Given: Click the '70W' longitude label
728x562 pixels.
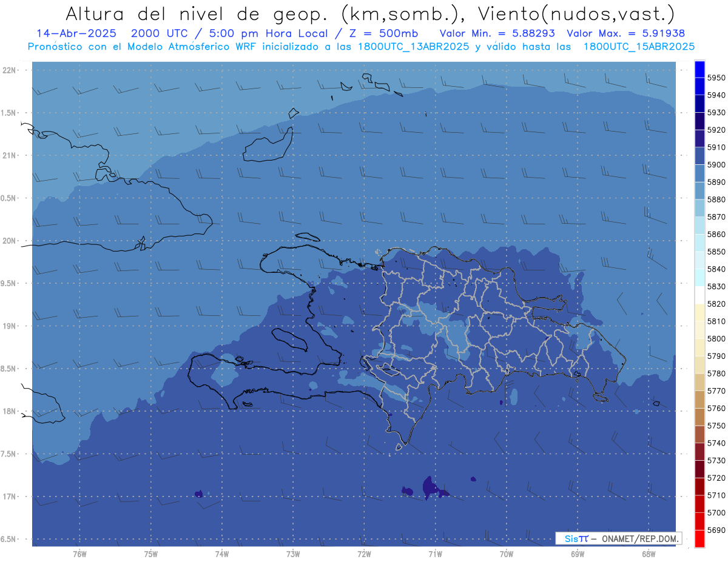Looking at the screenshot, I should [x=507, y=554].
